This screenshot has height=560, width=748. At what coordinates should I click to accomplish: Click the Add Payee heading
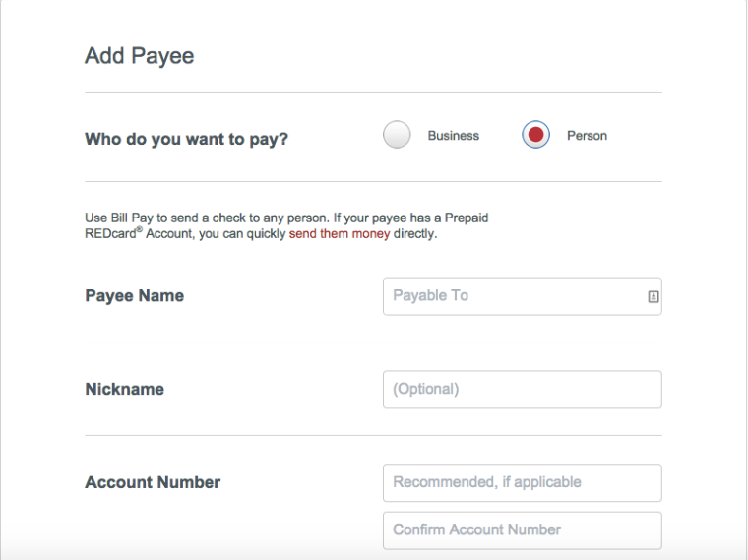[140, 56]
